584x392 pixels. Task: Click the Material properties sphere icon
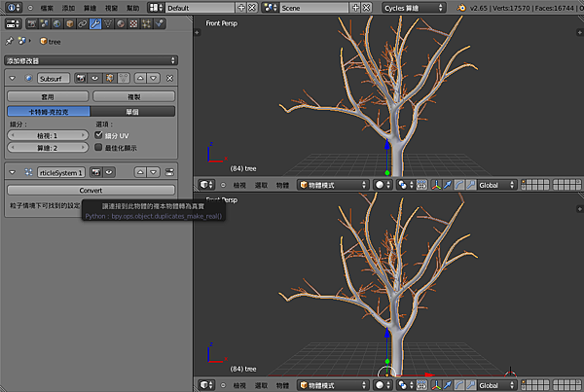point(121,24)
